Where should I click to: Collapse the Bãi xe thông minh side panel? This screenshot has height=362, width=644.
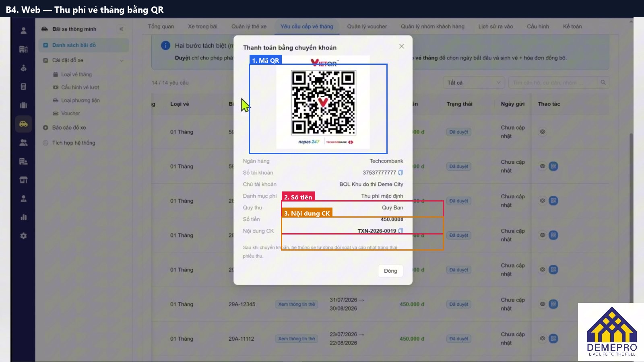tap(121, 29)
